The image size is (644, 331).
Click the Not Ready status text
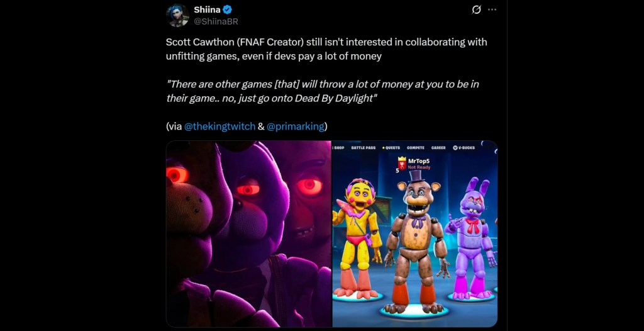418,167
